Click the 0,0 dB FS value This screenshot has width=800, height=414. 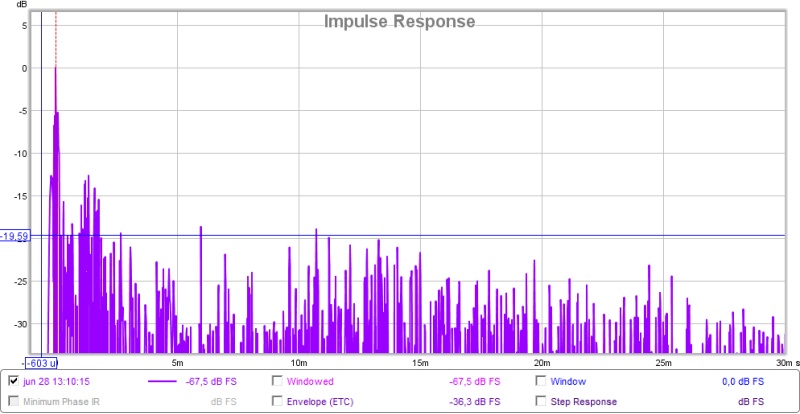coord(743,381)
